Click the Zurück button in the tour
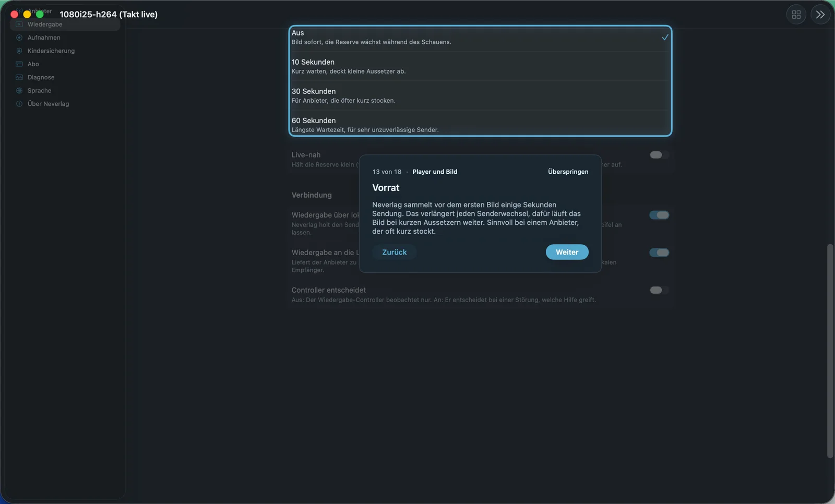Screen dimensions: 835x504 (395, 253)
